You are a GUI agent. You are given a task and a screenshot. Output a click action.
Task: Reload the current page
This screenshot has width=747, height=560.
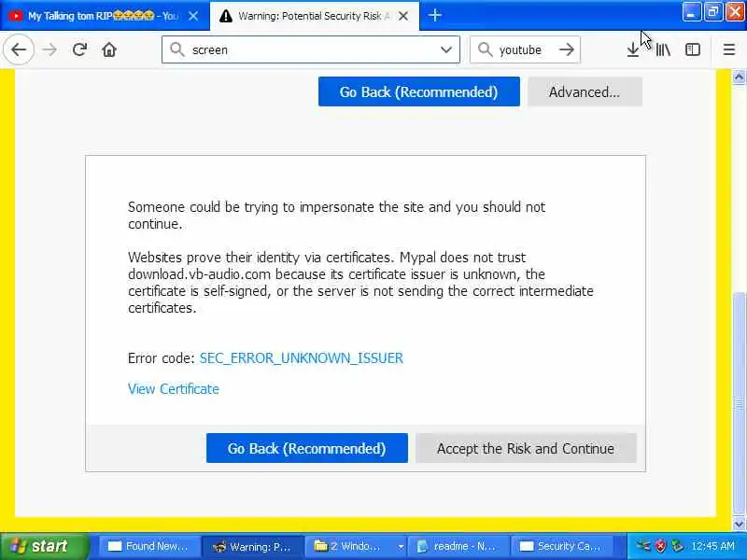point(79,49)
